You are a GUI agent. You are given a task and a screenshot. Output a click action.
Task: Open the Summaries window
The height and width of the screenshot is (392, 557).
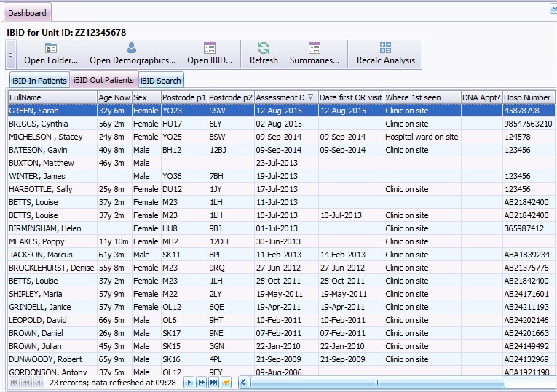(x=315, y=54)
